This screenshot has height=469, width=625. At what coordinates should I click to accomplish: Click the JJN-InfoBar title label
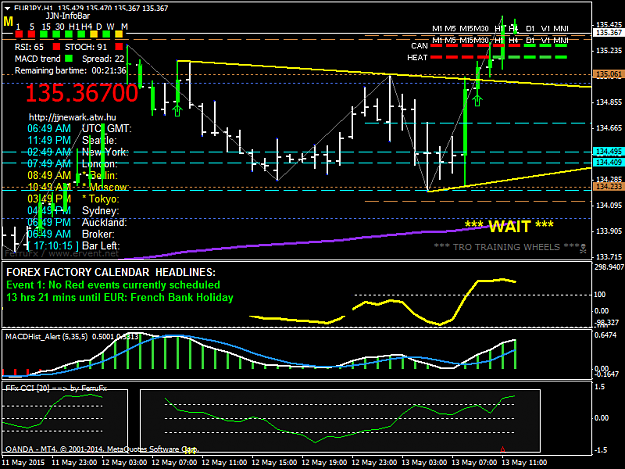click(68, 16)
